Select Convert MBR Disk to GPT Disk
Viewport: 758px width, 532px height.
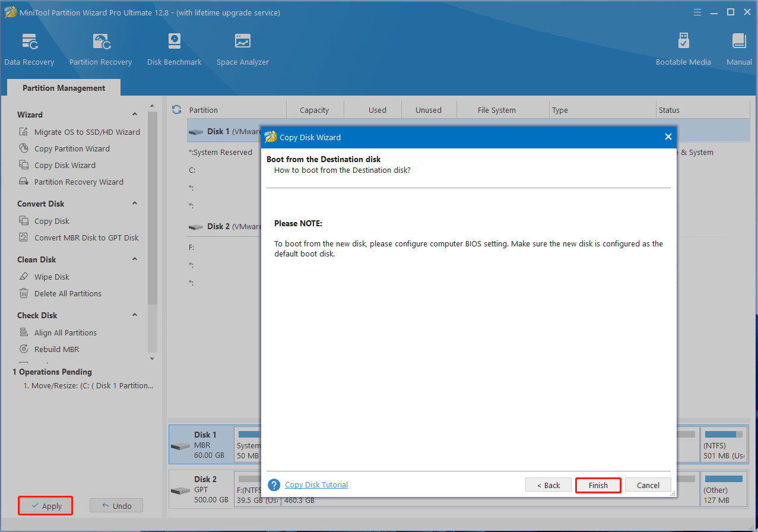point(86,237)
